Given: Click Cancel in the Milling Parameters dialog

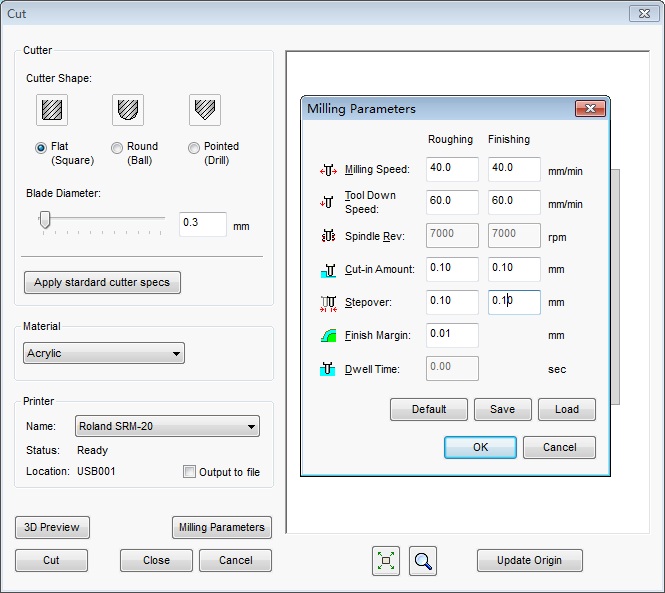Looking at the screenshot, I should [x=559, y=448].
